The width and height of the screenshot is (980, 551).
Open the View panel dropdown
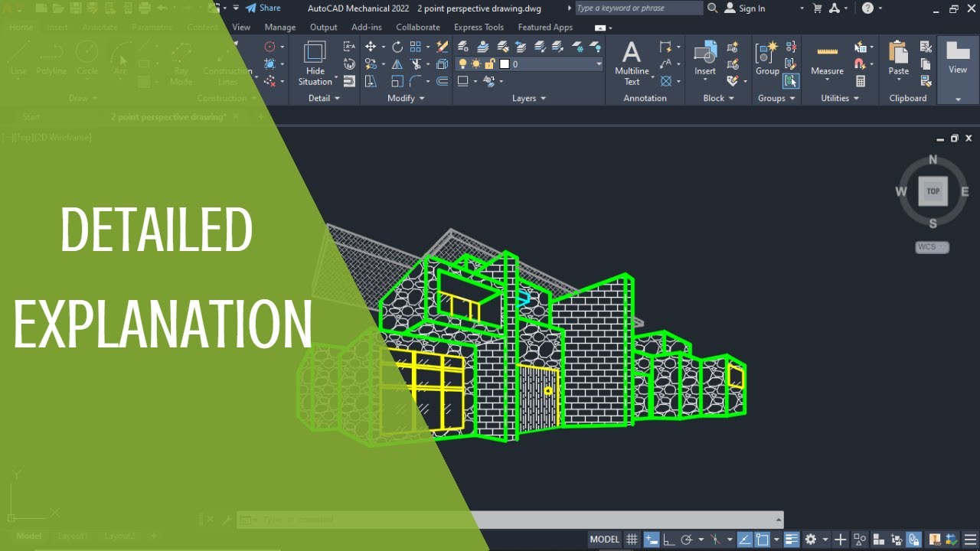(958, 99)
